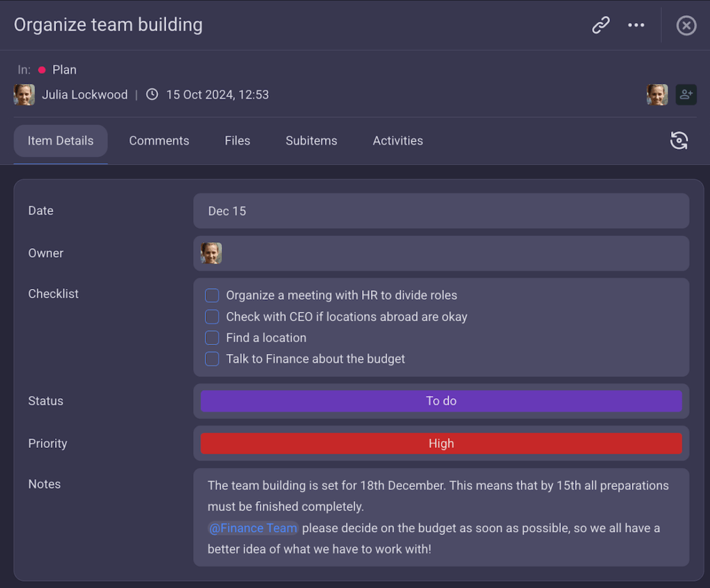710x588 pixels.
Task: Open the three-dots more options menu
Action: [x=636, y=26]
